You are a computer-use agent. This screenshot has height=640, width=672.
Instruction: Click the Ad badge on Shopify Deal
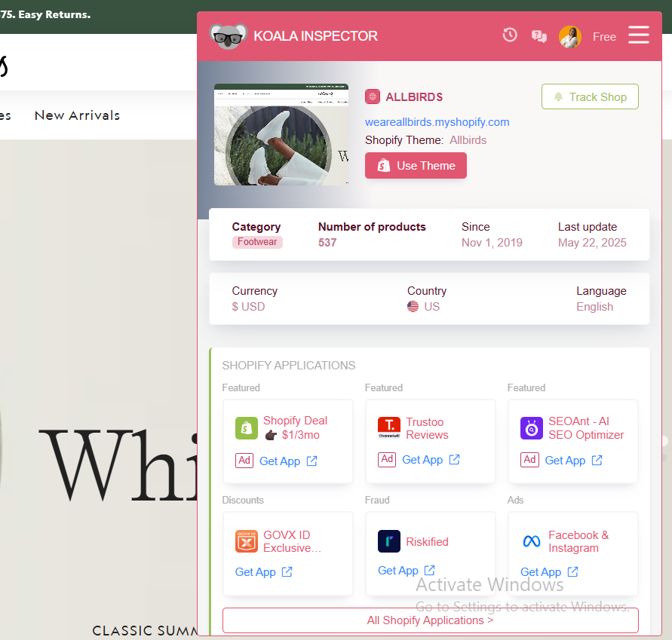244,461
